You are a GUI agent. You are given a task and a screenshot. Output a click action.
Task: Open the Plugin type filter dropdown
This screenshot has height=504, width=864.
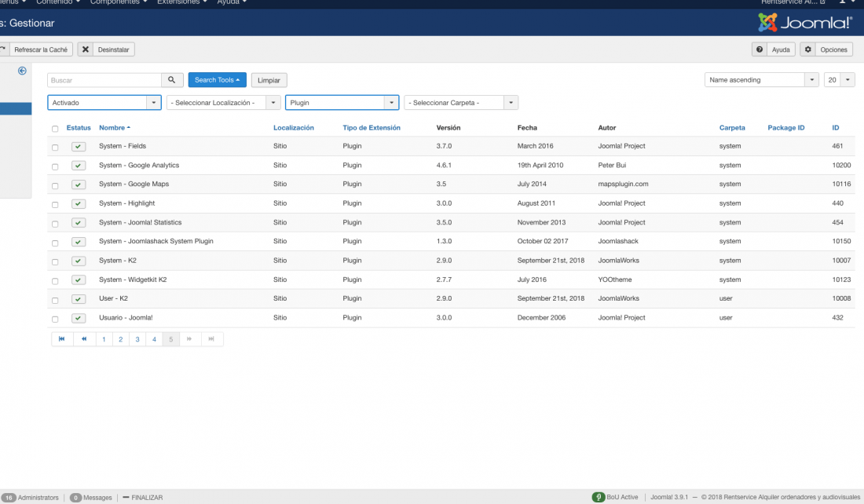(x=342, y=103)
